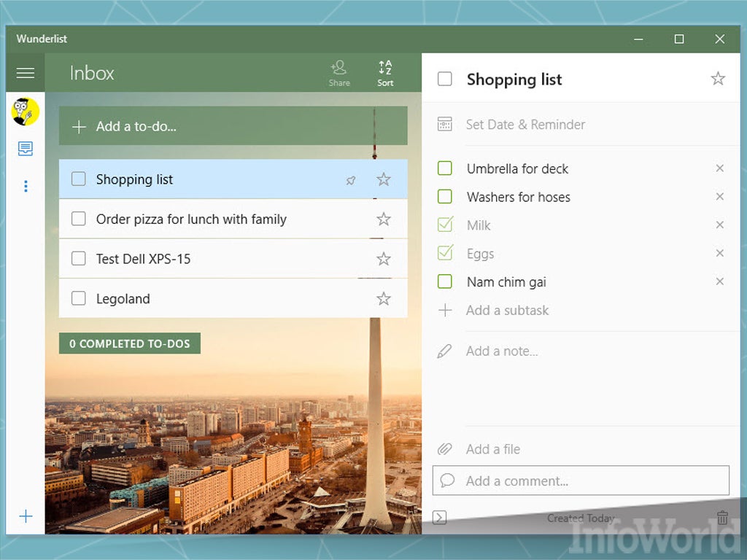This screenshot has width=747, height=560.
Task: Click the pin icon on Shopping list
Action: [351, 180]
